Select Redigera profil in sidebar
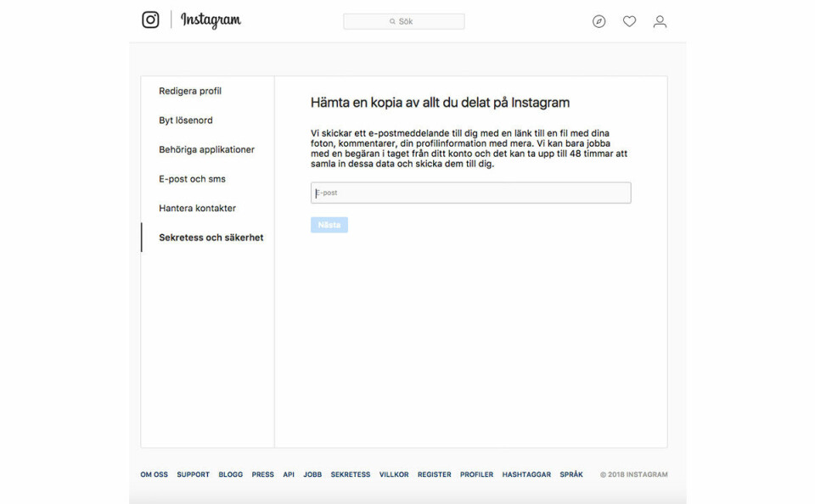 pos(190,91)
